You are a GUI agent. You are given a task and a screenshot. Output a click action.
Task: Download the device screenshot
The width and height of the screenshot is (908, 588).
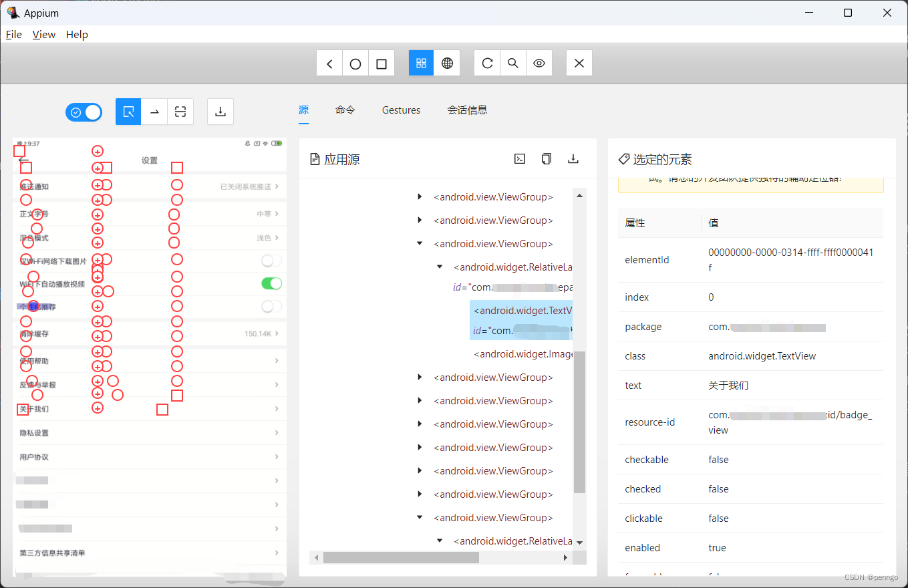[220, 112]
